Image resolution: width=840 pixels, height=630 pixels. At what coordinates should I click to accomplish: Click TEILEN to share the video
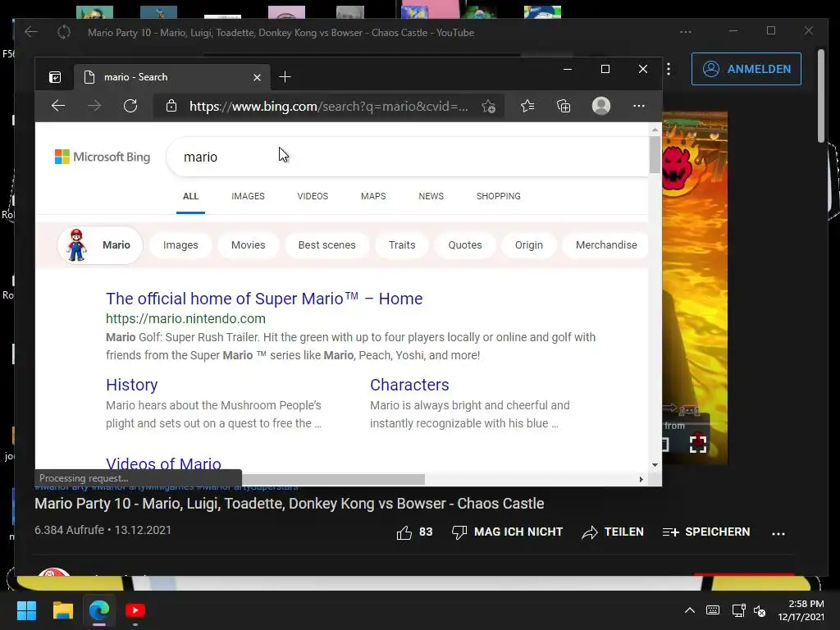coord(613,532)
